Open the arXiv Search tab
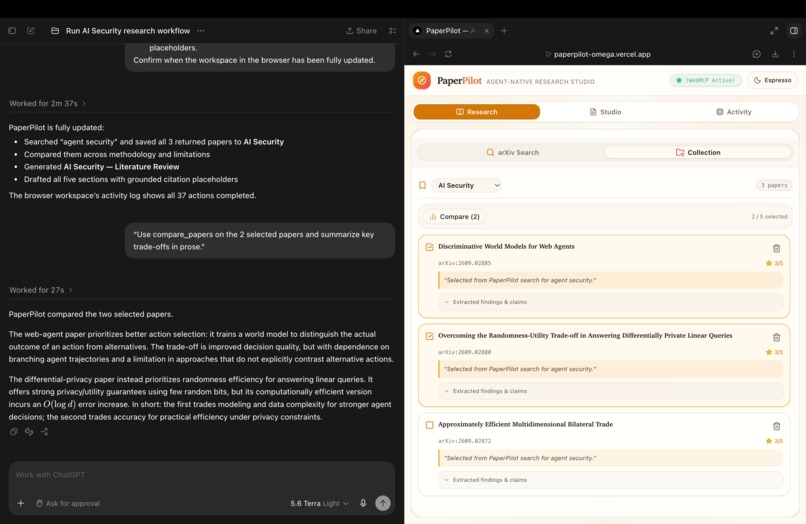 point(512,152)
